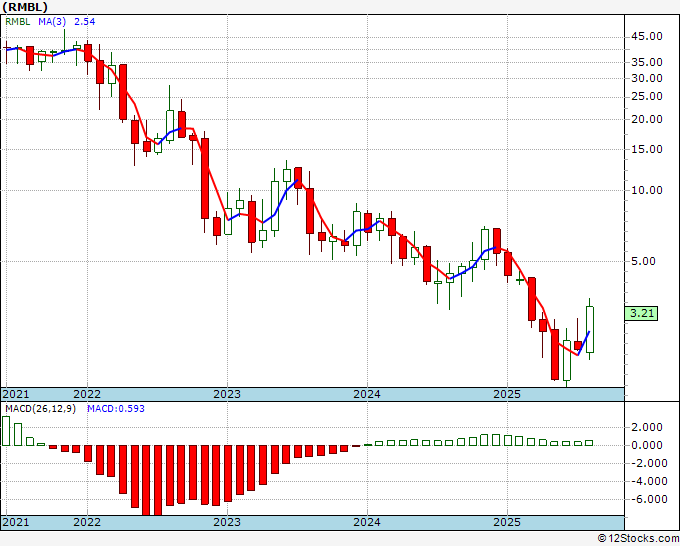Click the 2021 label on price chart axis
Viewport: 680px width, 546px height.
(16, 394)
